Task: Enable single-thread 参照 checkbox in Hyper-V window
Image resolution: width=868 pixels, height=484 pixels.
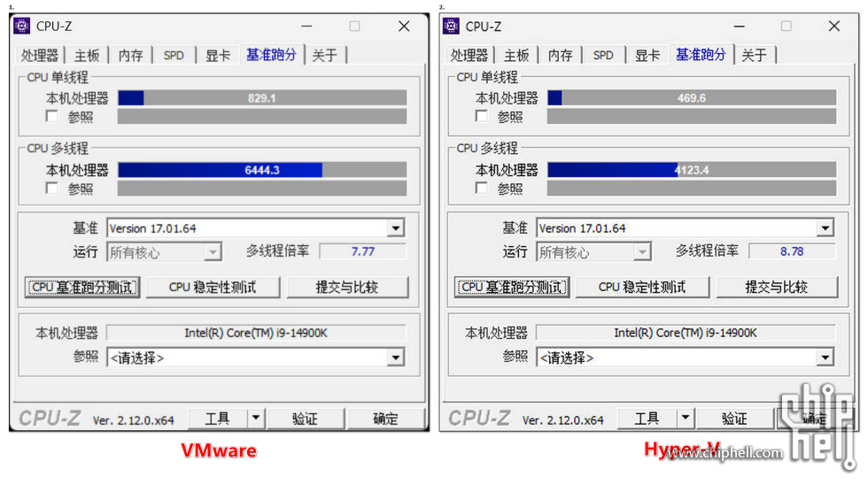Action: pyautogui.click(x=482, y=116)
